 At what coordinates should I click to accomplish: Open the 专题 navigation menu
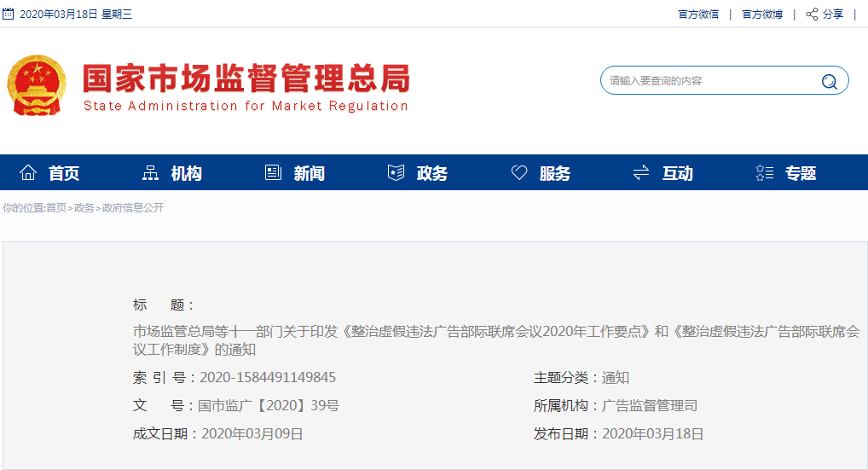tap(801, 173)
